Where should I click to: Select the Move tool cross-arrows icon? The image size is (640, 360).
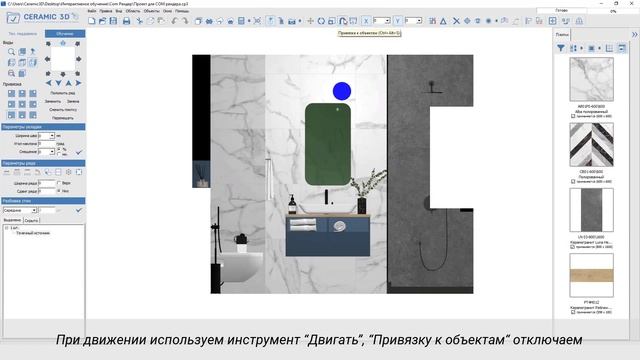[x=311, y=21]
